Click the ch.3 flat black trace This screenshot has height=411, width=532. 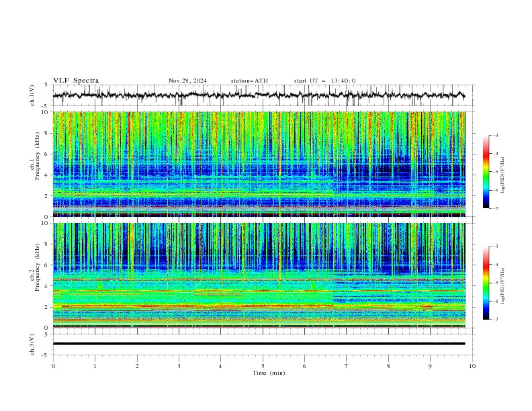tap(259, 344)
